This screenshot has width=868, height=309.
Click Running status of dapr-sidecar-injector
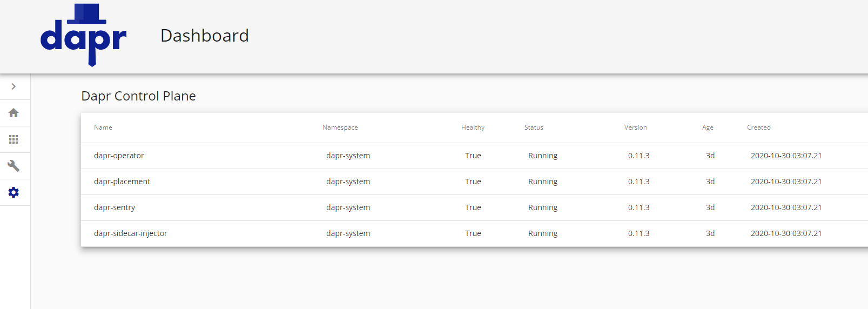point(543,233)
